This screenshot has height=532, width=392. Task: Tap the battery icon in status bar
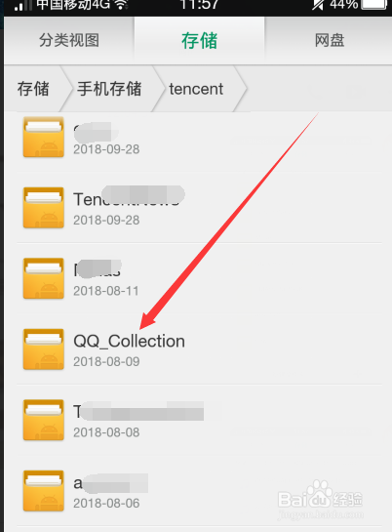click(373, 4)
